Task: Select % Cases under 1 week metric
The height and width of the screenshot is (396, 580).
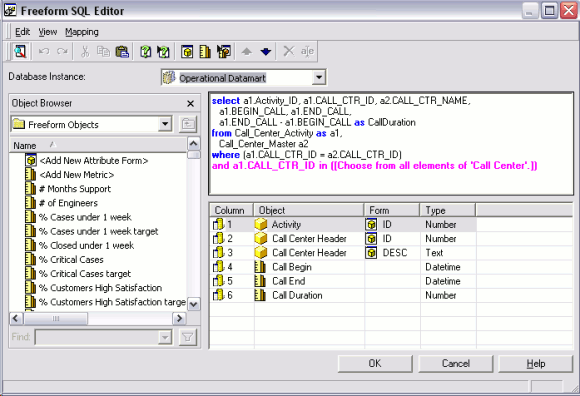Action: click(85, 217)
